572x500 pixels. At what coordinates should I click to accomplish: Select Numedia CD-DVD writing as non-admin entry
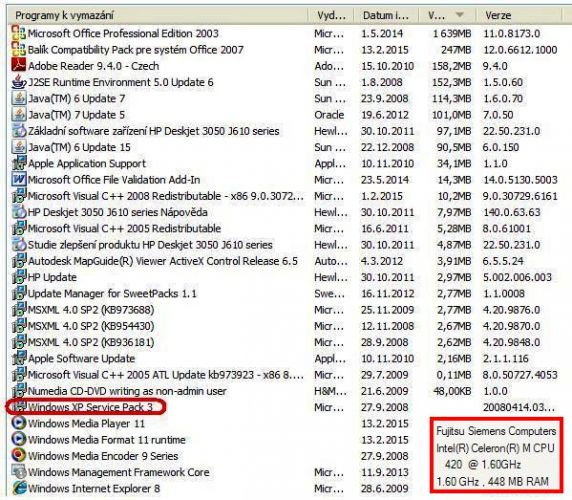(x=285, y=391)
